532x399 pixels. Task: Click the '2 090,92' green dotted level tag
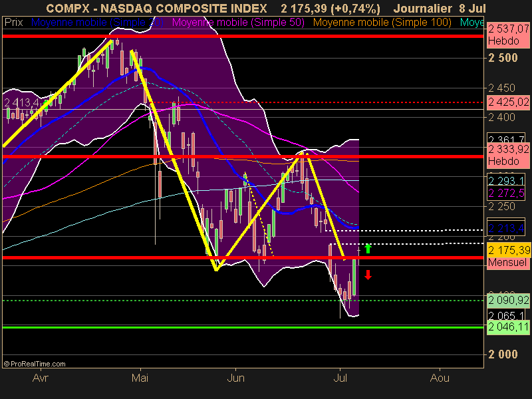[508, 301]
